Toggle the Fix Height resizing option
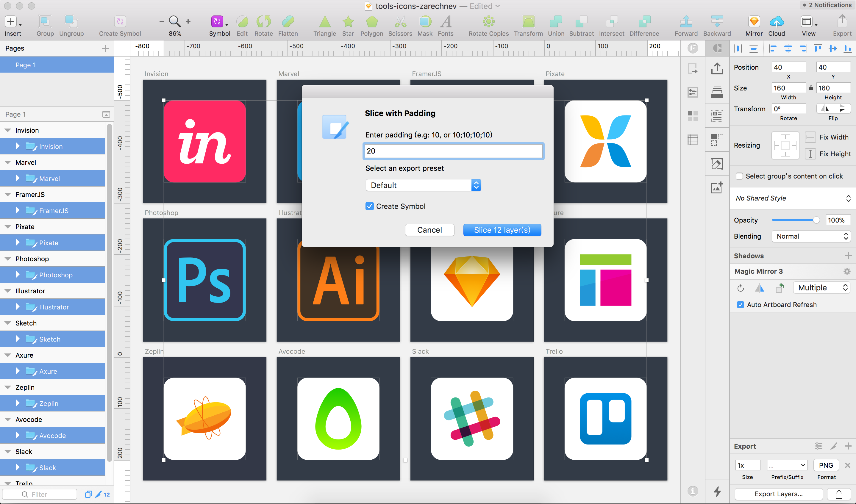The image size is (856, 504). click(x=810, y=154)
